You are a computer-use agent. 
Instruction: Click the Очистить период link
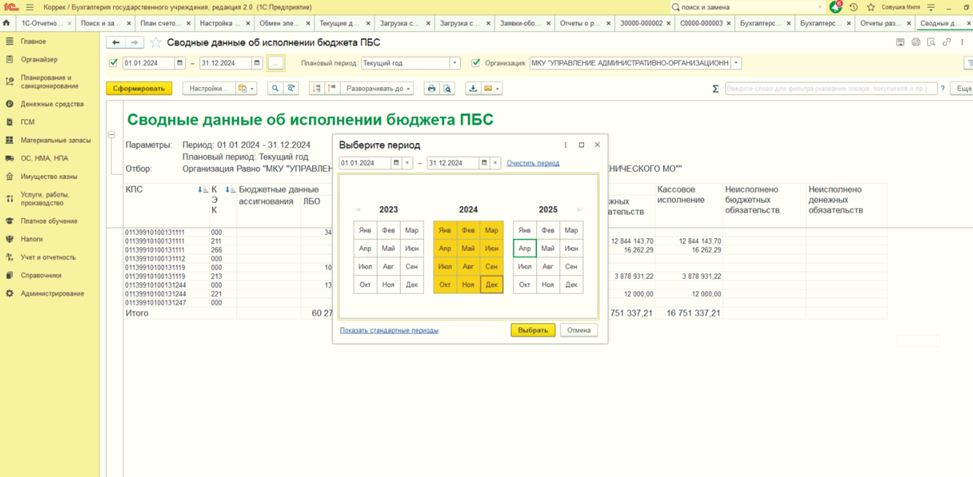[x=533, y=163]
